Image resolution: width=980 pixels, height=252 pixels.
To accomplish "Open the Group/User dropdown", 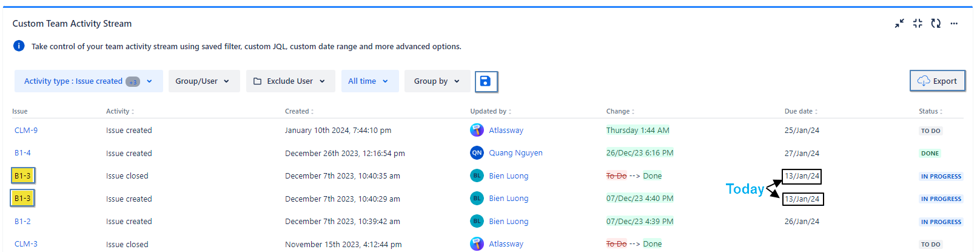I will (204, 81).
